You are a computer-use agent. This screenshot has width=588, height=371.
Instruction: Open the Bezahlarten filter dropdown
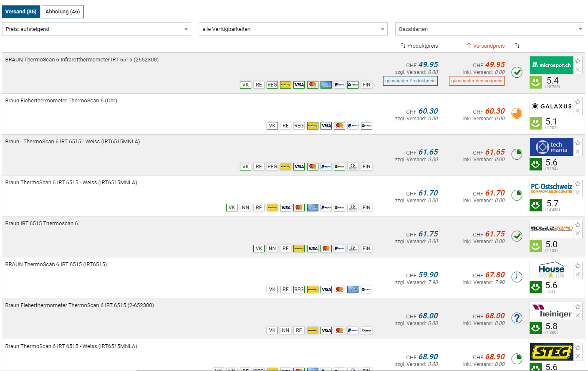[x=490, y=29]
